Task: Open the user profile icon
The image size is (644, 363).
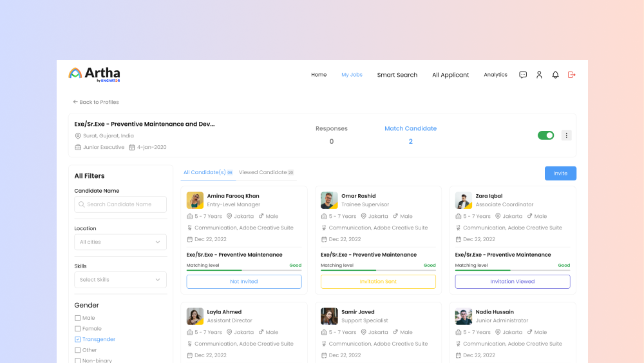Action: (539, 75)
